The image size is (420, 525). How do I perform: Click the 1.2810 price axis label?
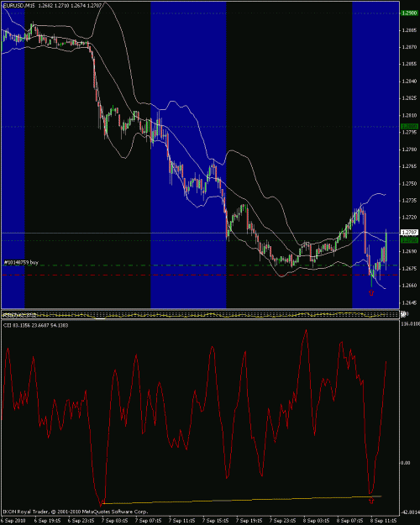(409, 115)
